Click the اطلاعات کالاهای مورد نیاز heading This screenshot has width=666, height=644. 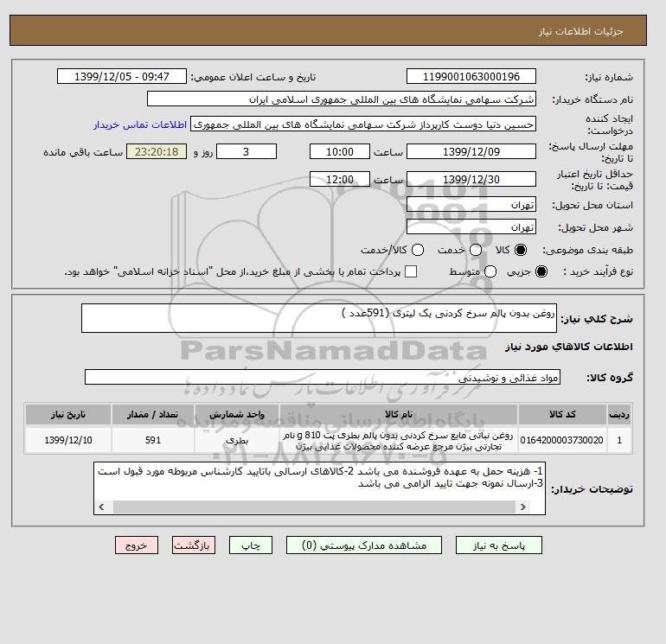point(569,347)
